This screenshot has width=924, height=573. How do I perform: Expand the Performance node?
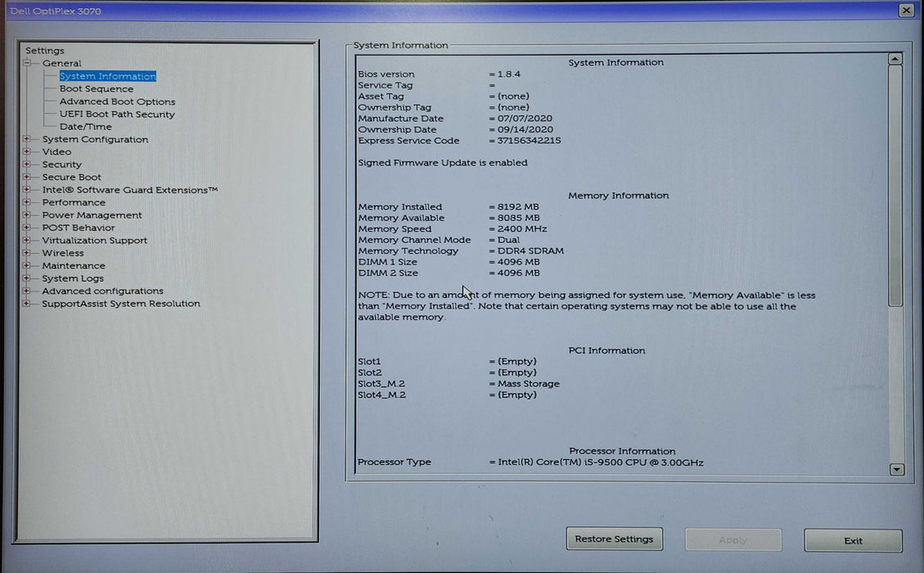coord(26,202)
